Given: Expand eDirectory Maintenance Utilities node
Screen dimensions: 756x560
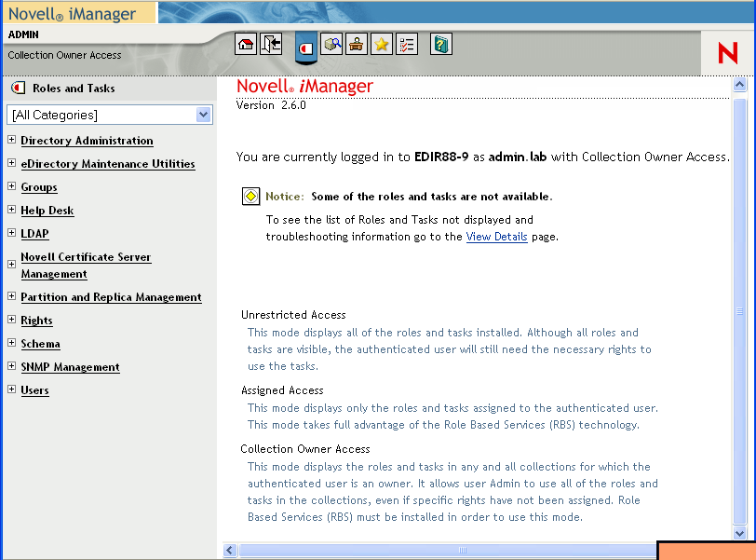Looking at the screenshot, I should 12,163.
